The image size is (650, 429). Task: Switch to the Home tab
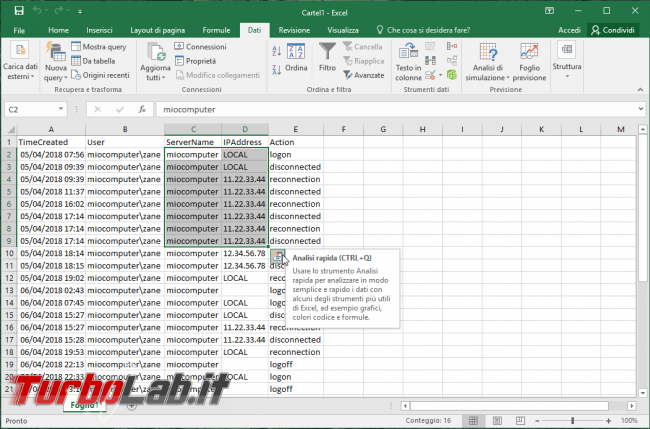[x=58, y=30]
